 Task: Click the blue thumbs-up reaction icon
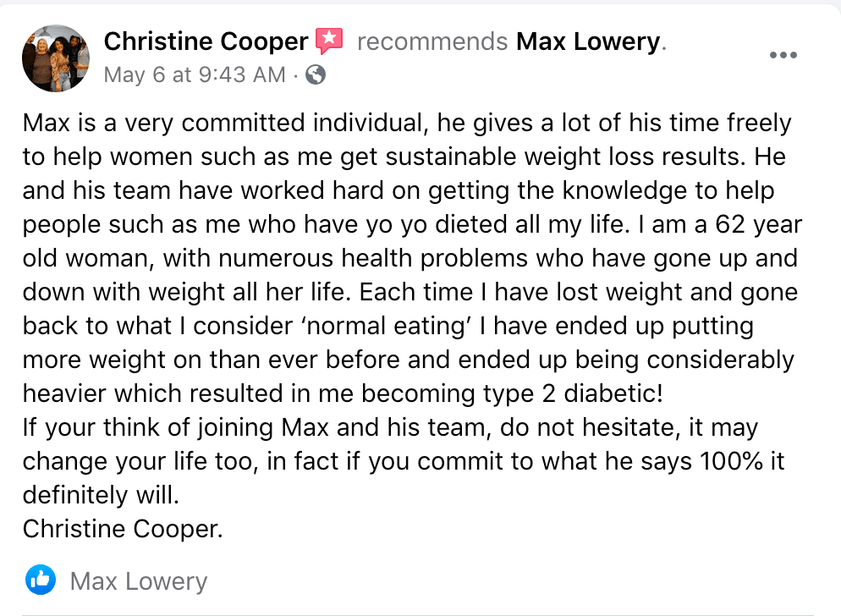tap(41, 580)
